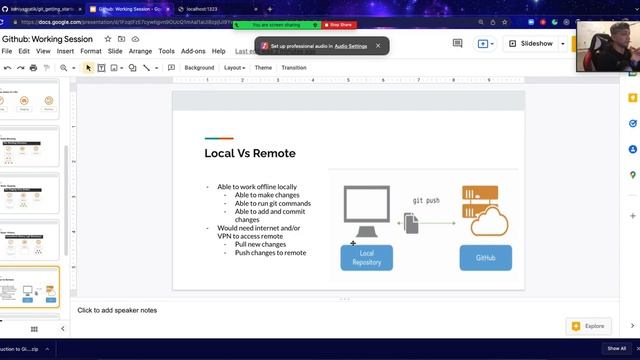
Task: Dismiss the professional audio notification
Action: click(378, 46)
